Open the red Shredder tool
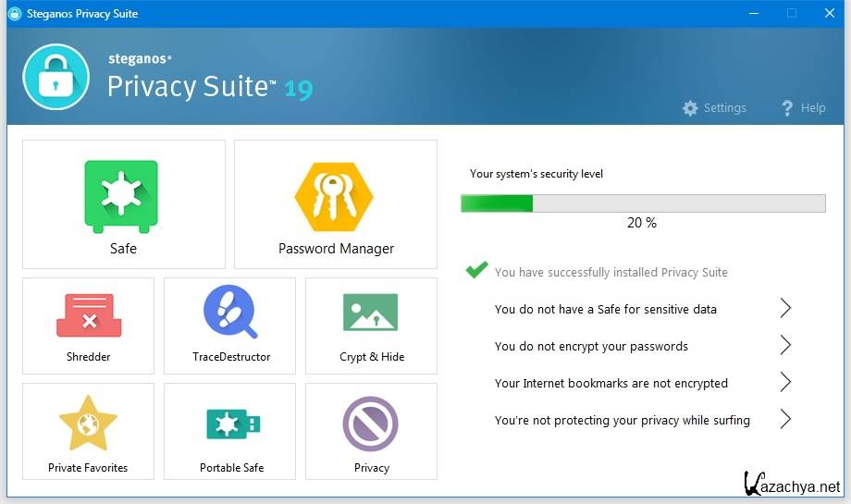 [89, 316]
